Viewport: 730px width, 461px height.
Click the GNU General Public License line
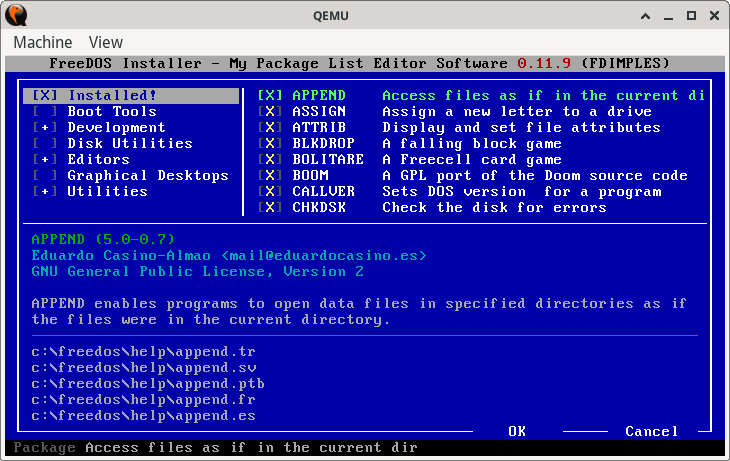pyautogui.click(x=197, y=271)
